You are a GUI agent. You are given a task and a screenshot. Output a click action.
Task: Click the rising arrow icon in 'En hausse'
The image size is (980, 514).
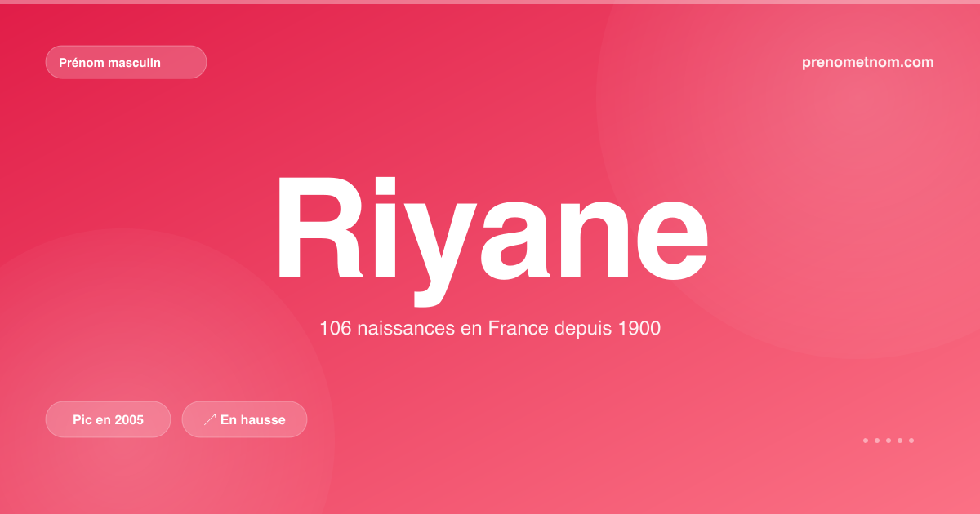[x=210, y=419]
